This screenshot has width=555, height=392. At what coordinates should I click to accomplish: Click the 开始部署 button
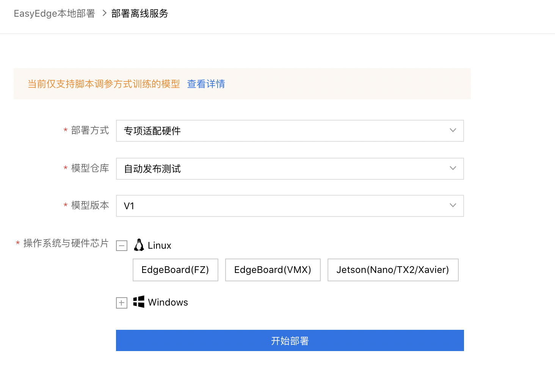pos(290,340)
